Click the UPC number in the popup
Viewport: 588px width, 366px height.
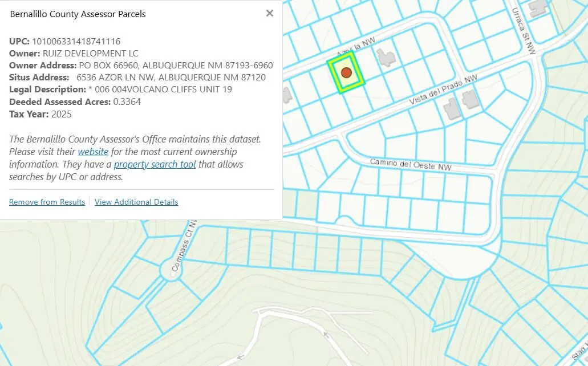pyautogui.click(x=76, y=41)
